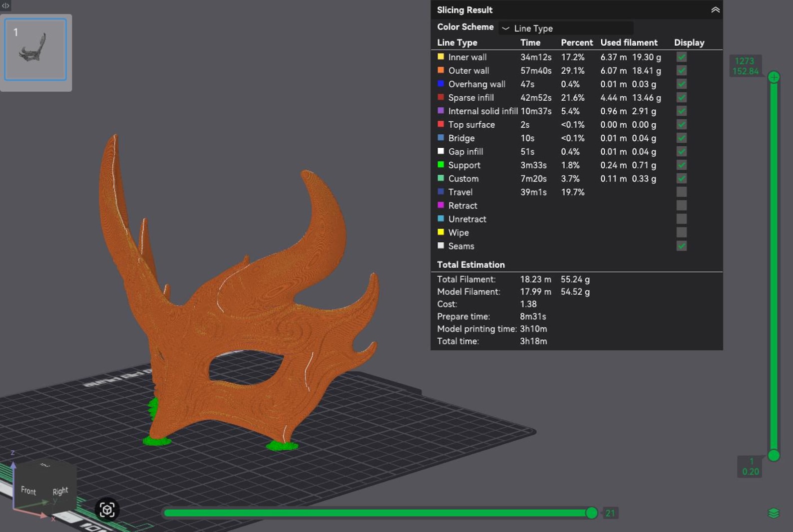Select plate 1 thumbnail
The image size is (793, 532).
35,49
